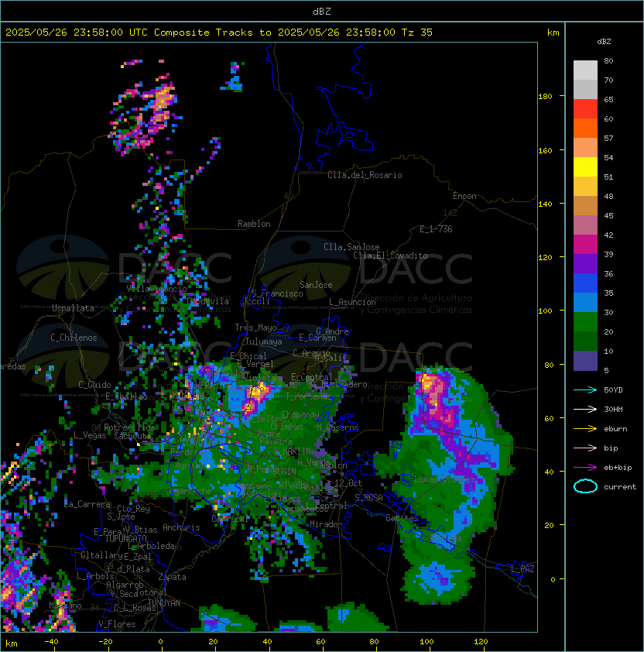Click the 'Composite Tracks' header text
The height and width of the screenshot is (652, 644).
click(x=204, y=33)
